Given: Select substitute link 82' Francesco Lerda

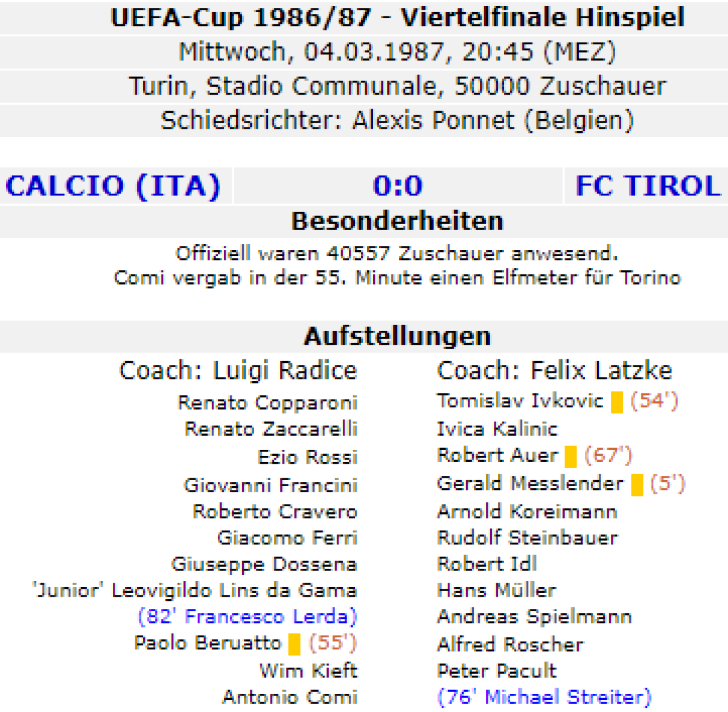Looking at the screenshot, I should (248, 617).
